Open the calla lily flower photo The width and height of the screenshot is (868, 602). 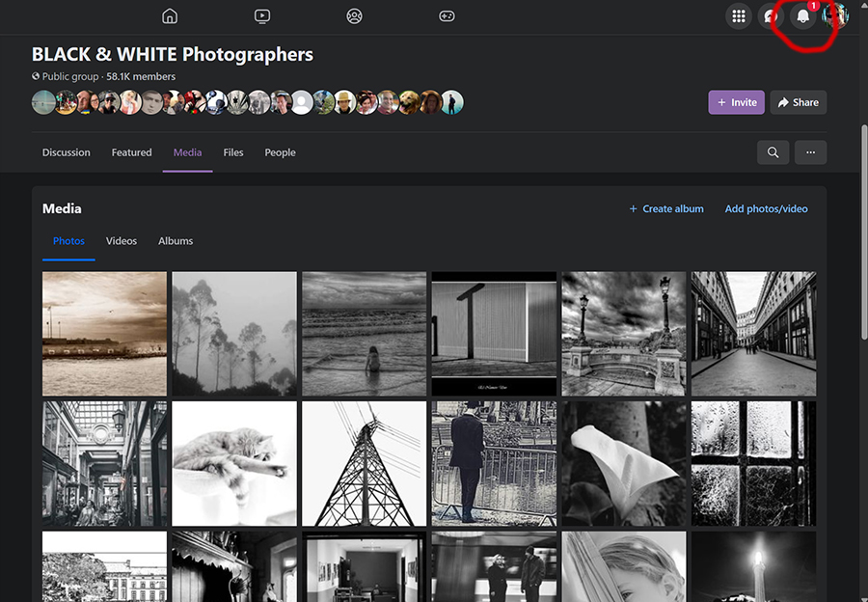click(x=624, y=463)
